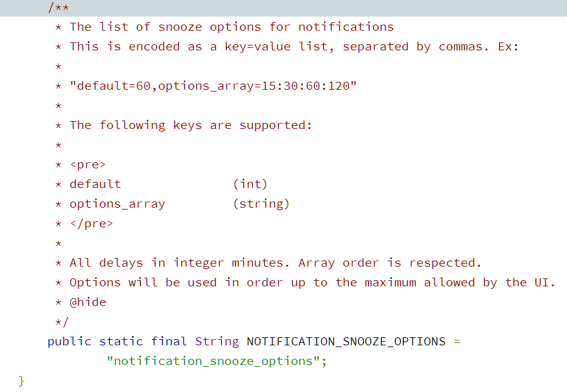This screenshot has height=392, width=567.
Task: Click the @hide annotation in the comment
Action: tap(88, 302)
